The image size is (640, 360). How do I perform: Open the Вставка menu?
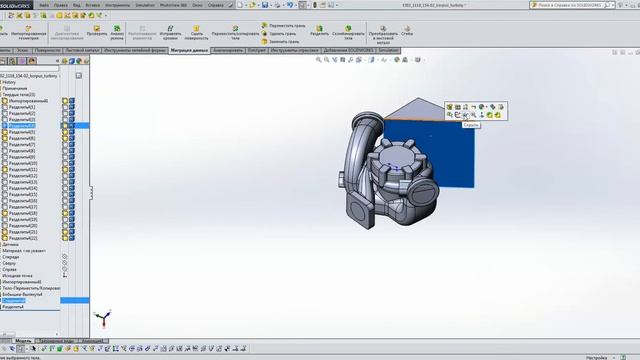[93, 5]
